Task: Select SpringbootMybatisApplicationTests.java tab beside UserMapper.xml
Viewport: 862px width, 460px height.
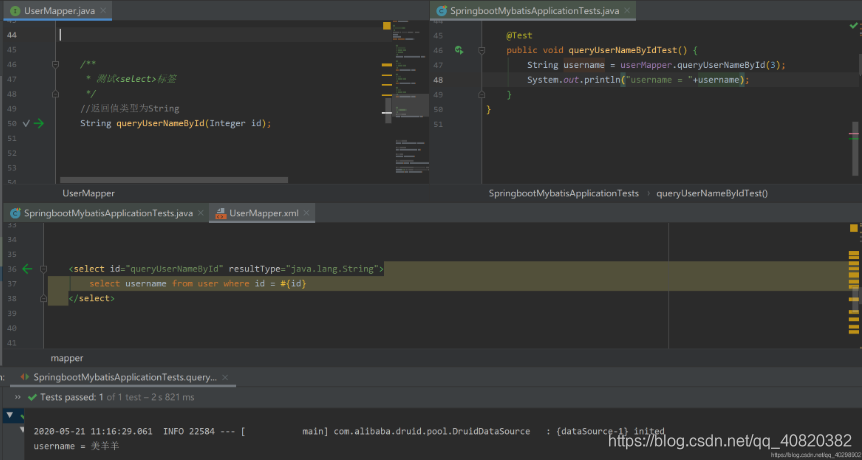Action: tap(108, 213)
